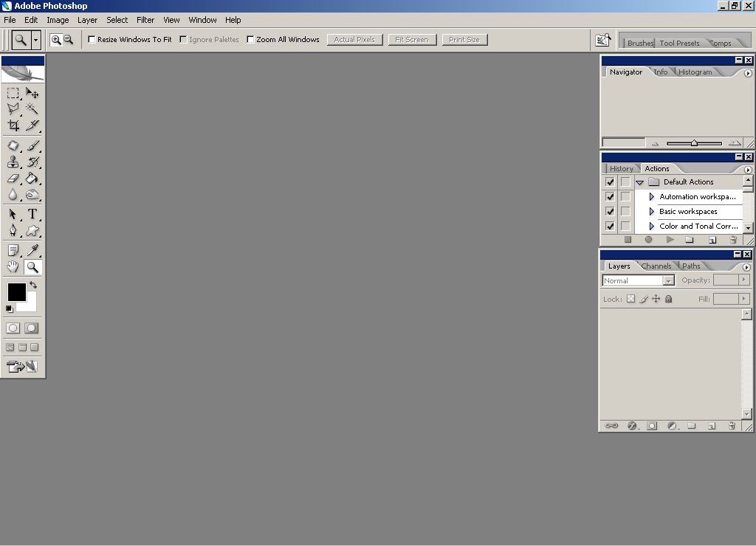
Task: Select the Pen tool
Action: (13, 230)
